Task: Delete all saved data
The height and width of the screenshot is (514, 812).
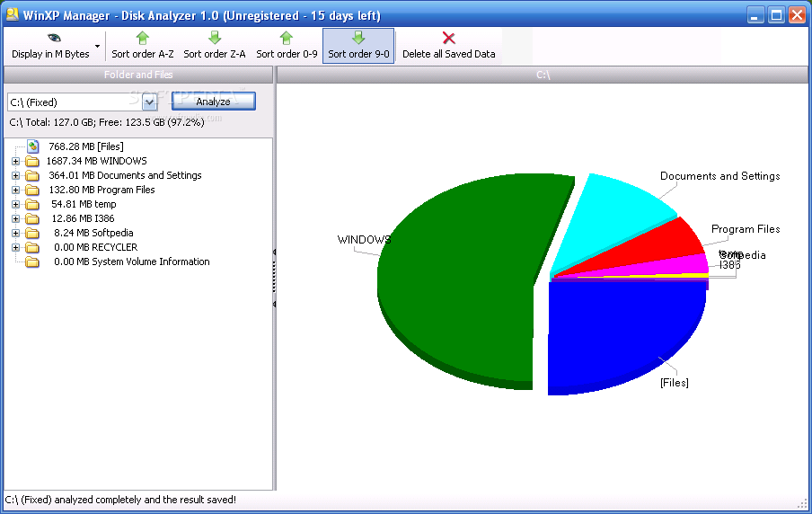Action: coord(448,46)
